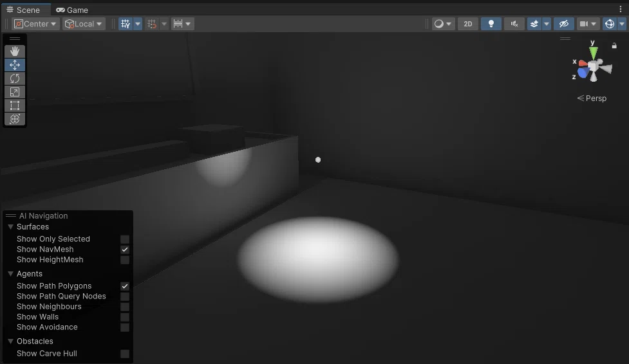629x364 pixels.
Task: Open grid snapping dropdown arrow
Action: pyautogui.click(x=164, y=24)
